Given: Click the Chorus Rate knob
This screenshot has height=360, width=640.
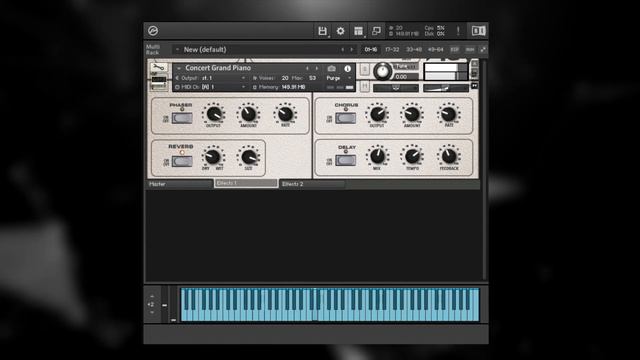Looking at the screenshot, I should point(449,114).
